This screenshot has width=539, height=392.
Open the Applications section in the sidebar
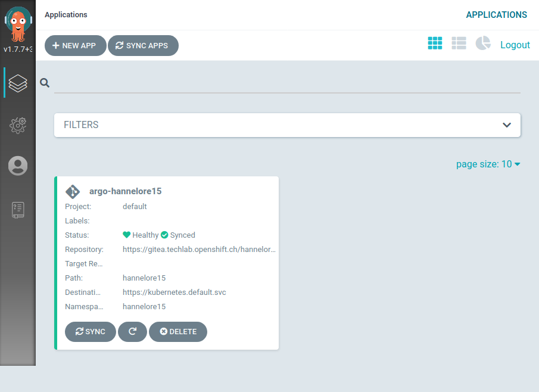click(x=17, y=83)
